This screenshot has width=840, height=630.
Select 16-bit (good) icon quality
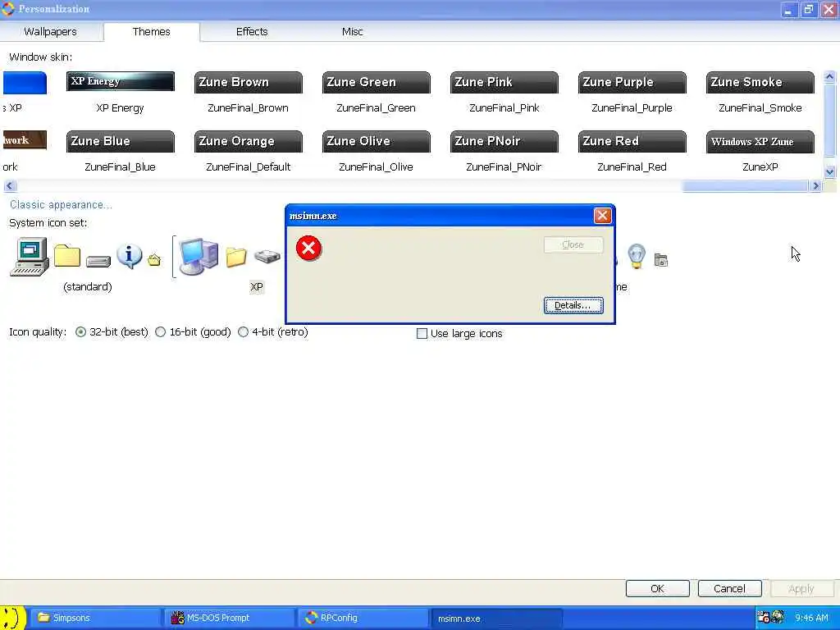160,332
